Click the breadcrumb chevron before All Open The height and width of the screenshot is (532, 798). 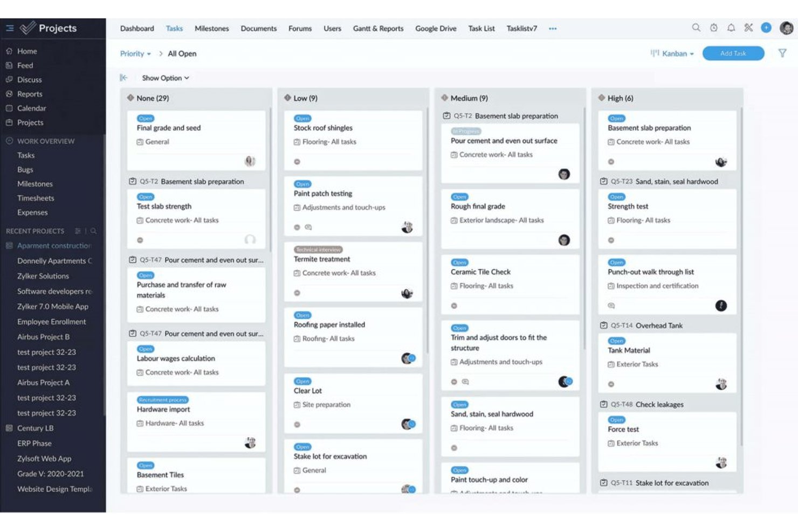(x=161, y=53)
